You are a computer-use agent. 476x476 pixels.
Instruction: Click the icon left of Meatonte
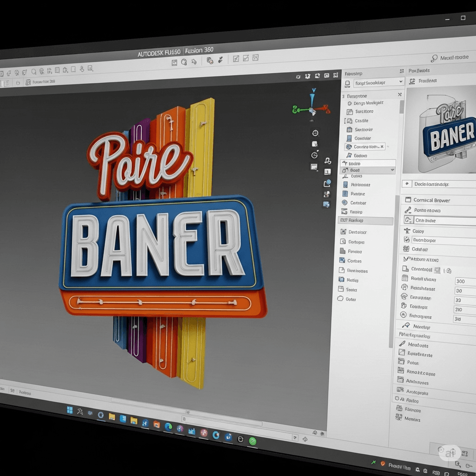pos(401,344)
